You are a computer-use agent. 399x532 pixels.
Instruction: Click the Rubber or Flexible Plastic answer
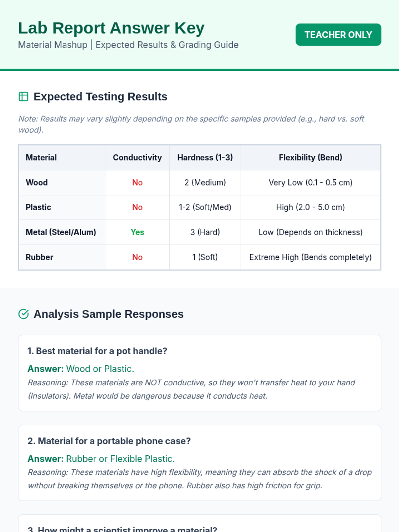click(x=120, y=459)
